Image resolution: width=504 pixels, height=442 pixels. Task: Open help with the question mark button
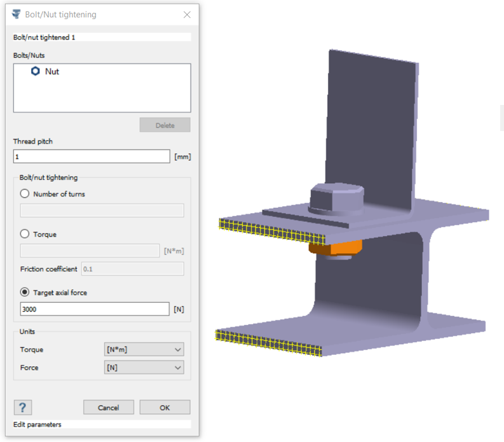coord(22,408)
